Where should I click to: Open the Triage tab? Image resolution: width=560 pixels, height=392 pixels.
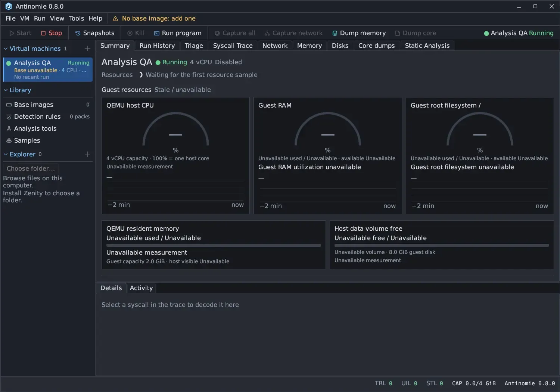point(194,46)
